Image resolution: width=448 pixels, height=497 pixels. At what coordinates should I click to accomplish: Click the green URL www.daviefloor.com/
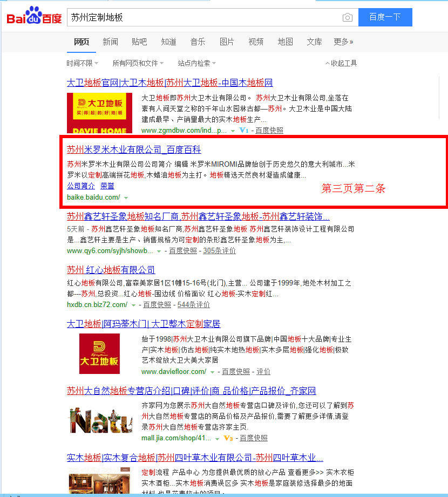coord(174,371)
